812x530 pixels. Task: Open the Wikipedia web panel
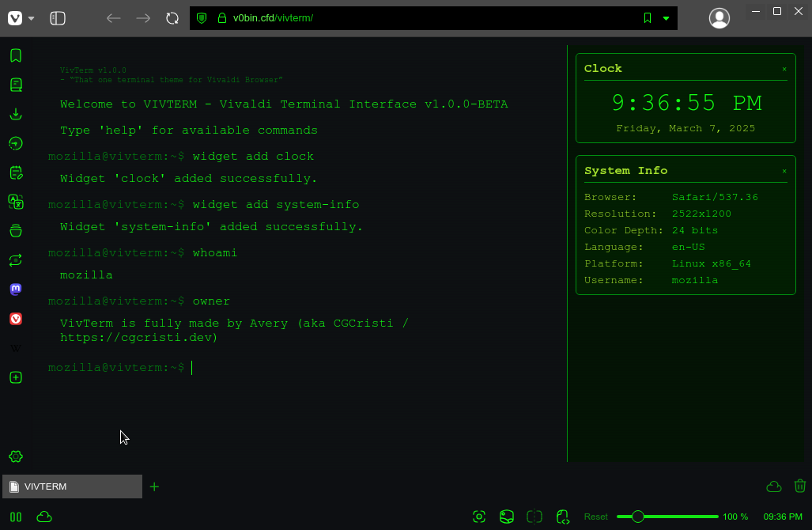point(16,348)
